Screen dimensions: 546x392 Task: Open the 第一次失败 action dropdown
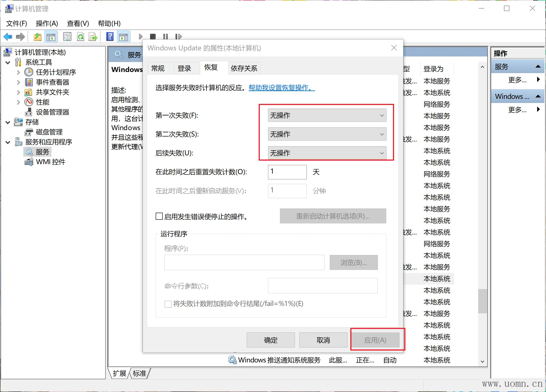pyautogui.click(x=327, y=115)
